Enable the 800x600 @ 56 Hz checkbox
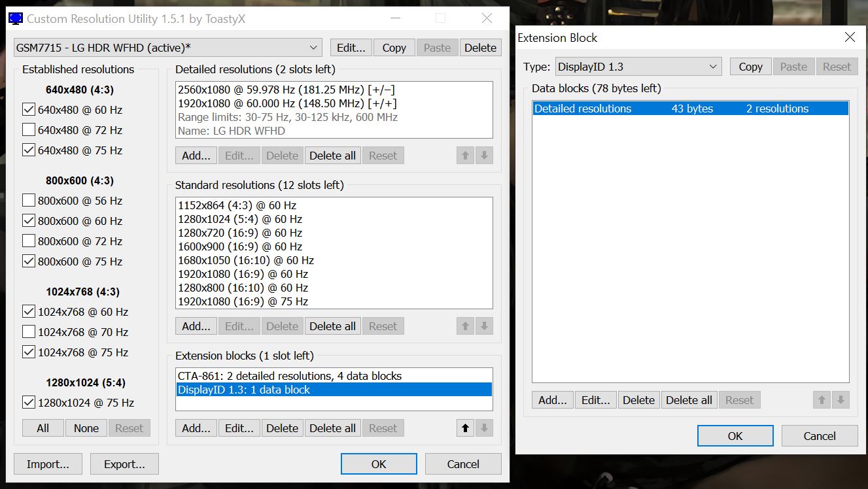The width and height of the screenshot is (868, 489). point(29,201)
